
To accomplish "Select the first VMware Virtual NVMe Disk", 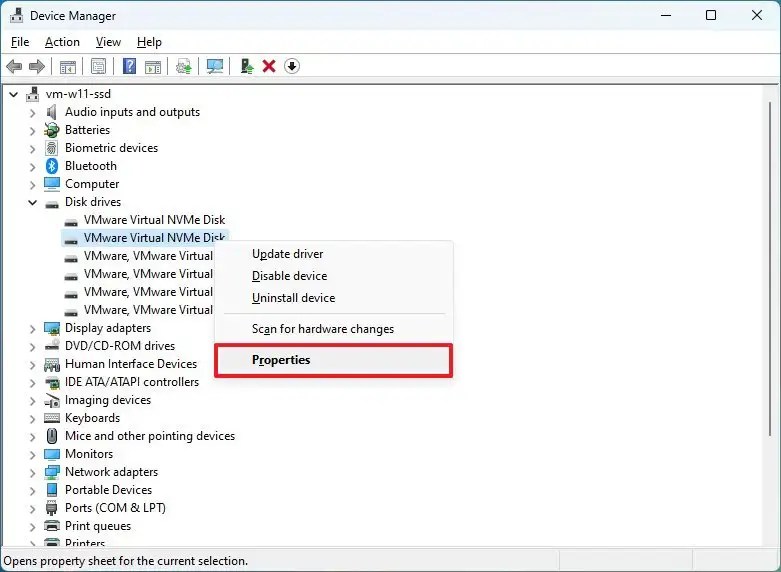I will pyautogui.click(x=154, y=220).
